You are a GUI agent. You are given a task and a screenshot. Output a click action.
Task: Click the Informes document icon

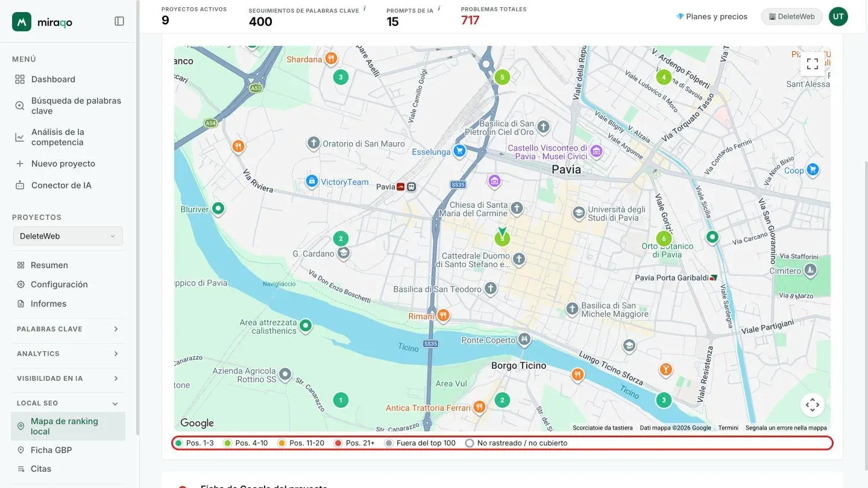[20, 304]
